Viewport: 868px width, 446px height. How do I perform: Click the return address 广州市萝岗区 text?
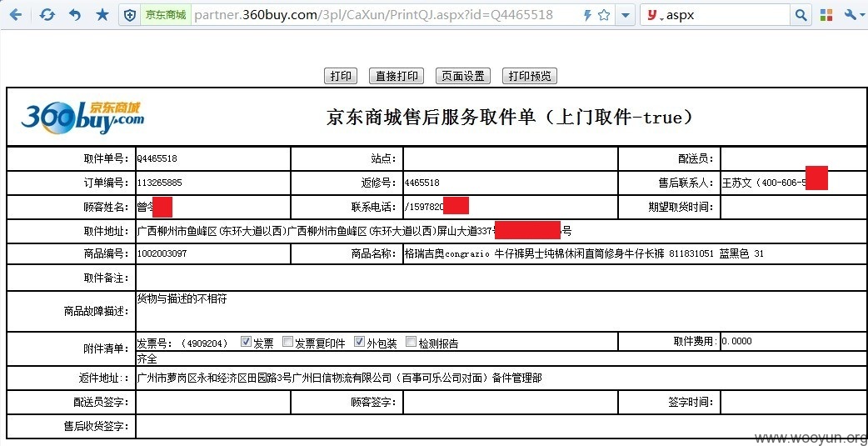point(339,378)
